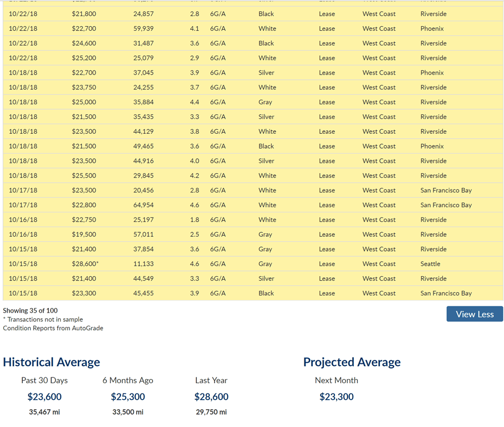The image size is (504, 427).
Task: Click the Next Month projected value $23,300
Action: coord(336,397)
